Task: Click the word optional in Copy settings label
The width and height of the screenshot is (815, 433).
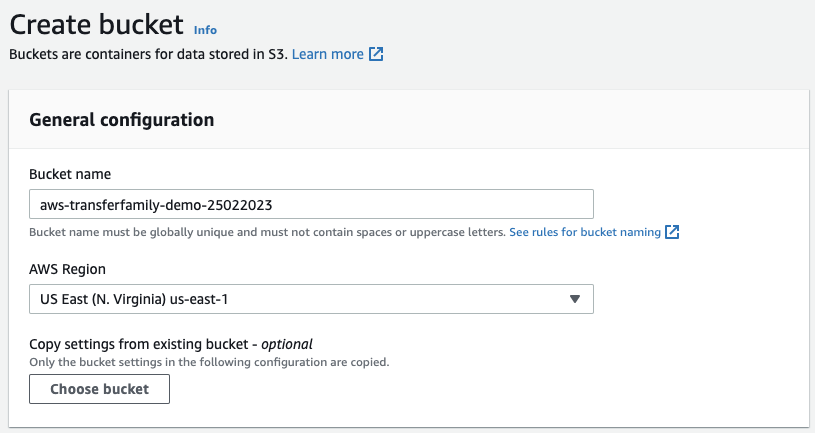Action: [x=287, y=344]
